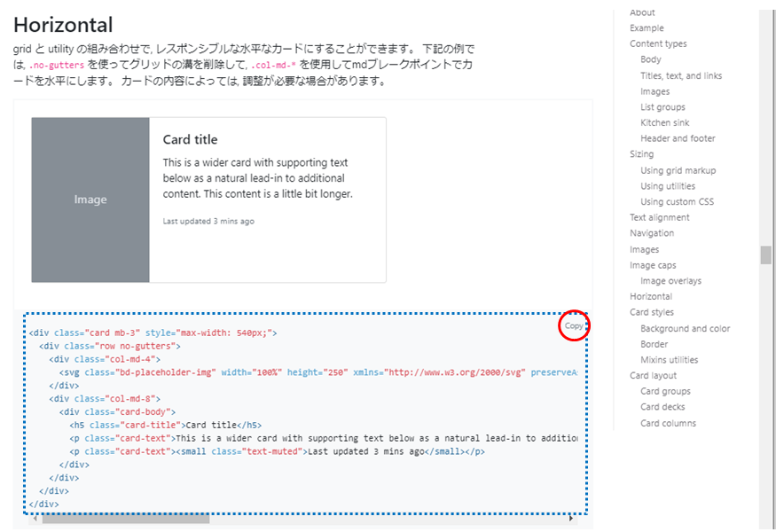
Task: Jump to the Card groups section
Action: click(665, 391)
